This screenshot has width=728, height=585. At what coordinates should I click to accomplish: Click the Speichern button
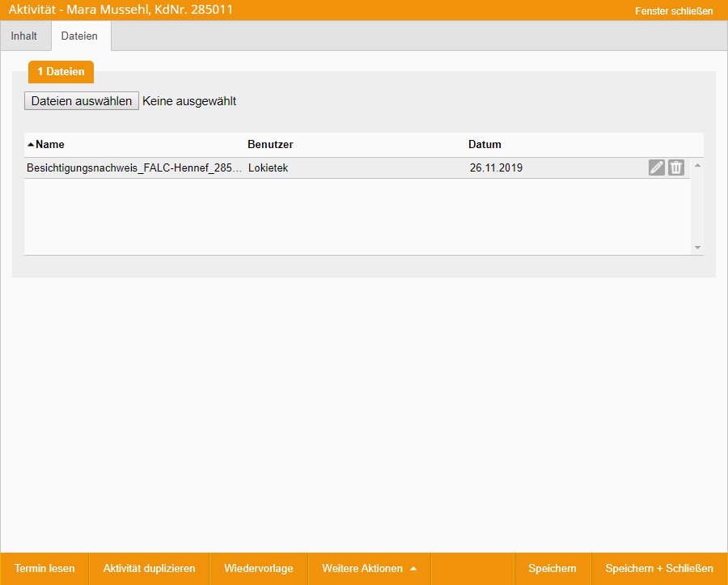click(x=552, y=569)
